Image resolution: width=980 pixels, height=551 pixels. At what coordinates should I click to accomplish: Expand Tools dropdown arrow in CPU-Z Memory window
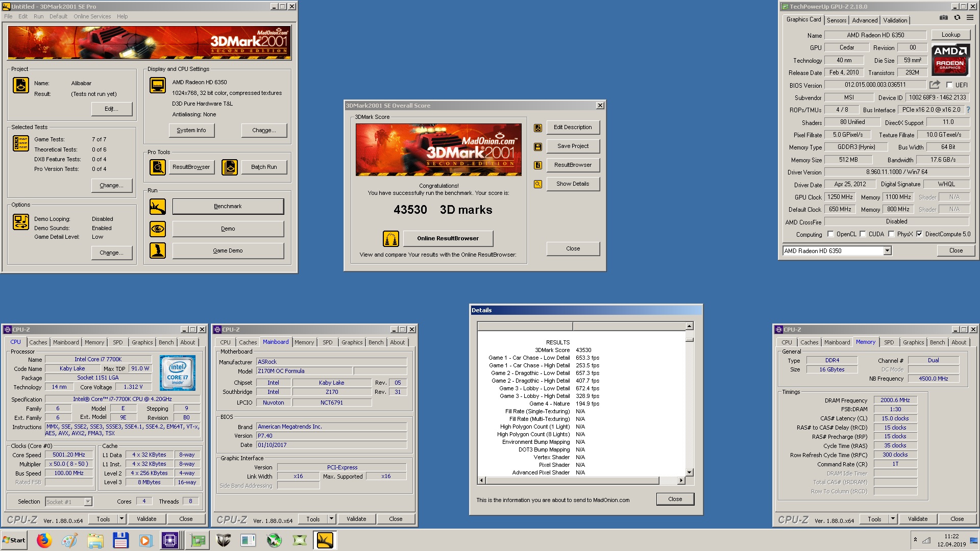[893, 519]
